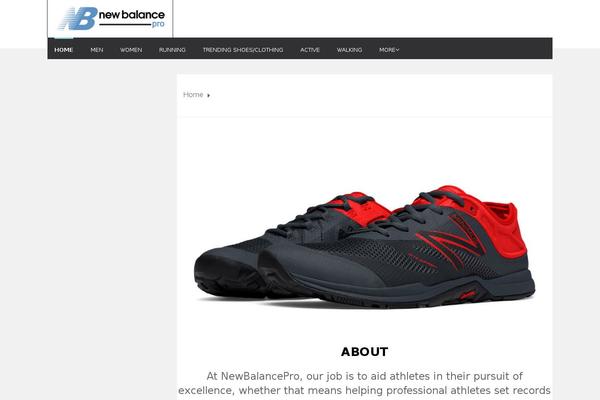The image size is (600, 400).
Task: Select the RUNNING menu item
Action: point(172,50)
